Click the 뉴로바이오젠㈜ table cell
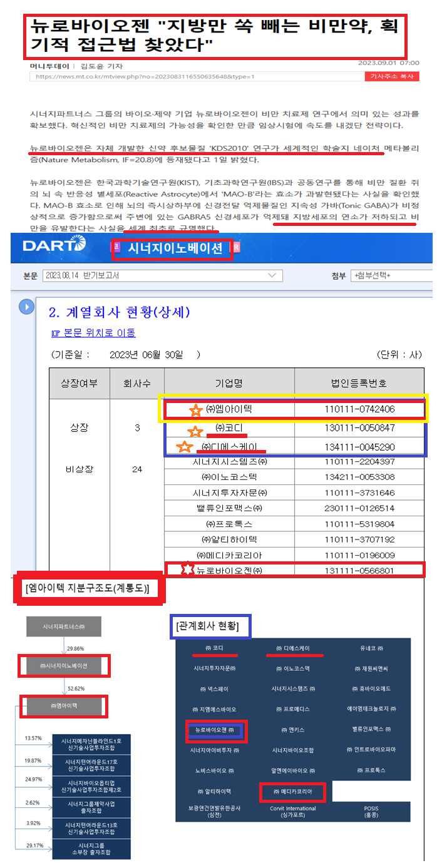 click(x=229, y=570)
